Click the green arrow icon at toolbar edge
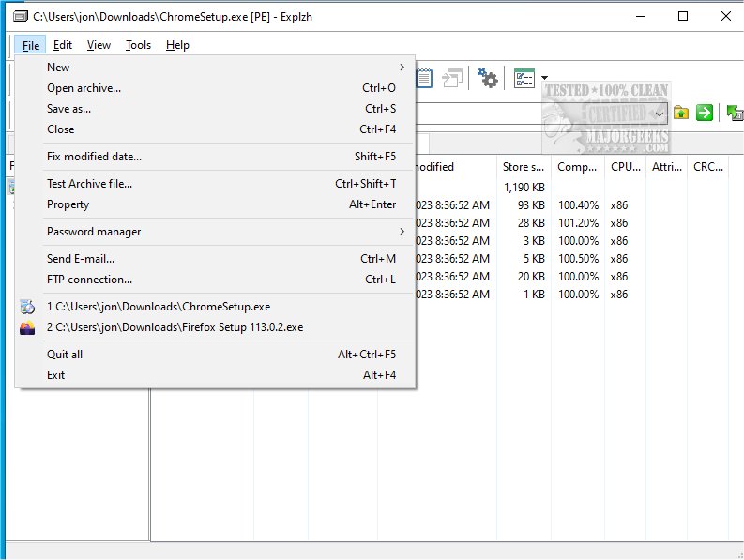Screen dimensions: 744x560 [735, 113]
